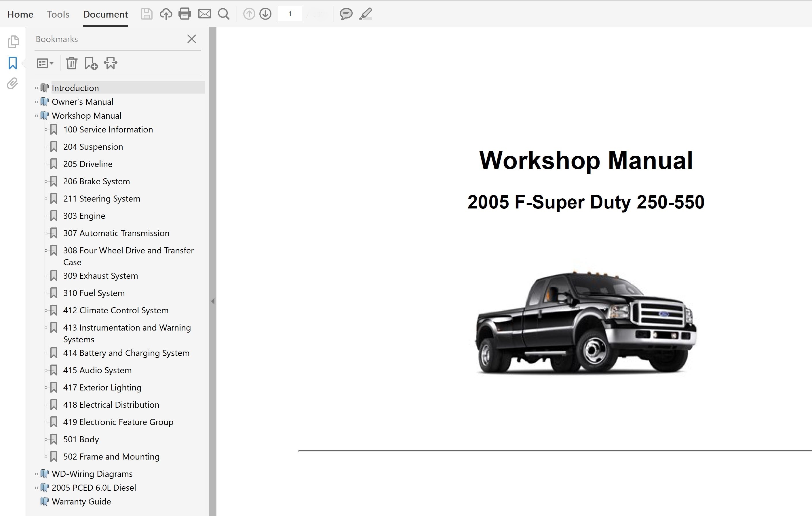This screenshot has width=812, height=516.
Task: Click the page number input field
Action: pyautogui.click(x=290, y=14)
